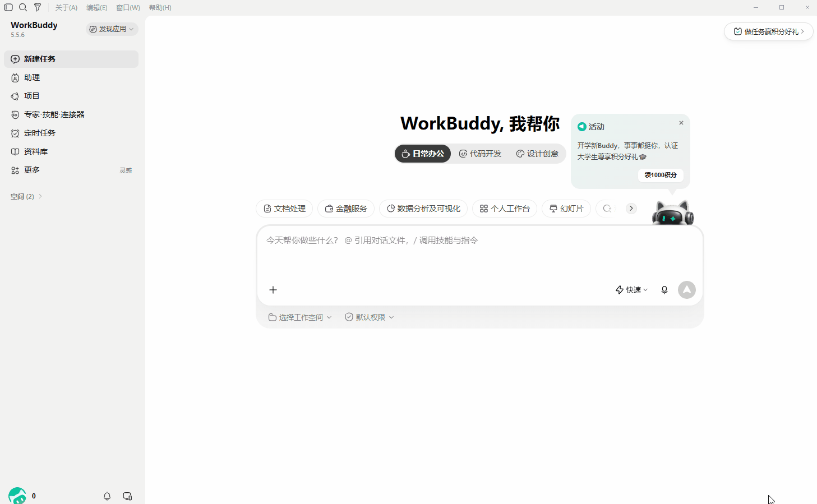
Task: Start voice input with the microphone icon
Action: [x=664, y=290]
